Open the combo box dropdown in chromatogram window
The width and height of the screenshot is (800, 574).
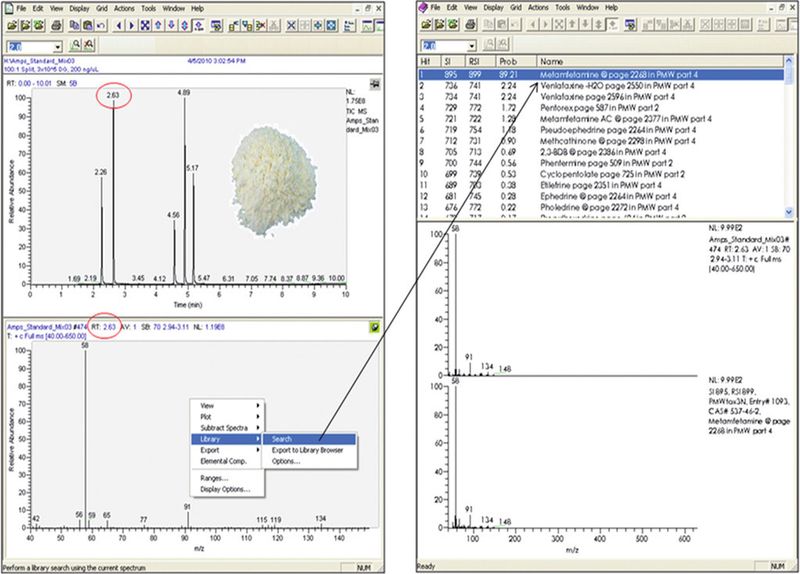(57, 47)
